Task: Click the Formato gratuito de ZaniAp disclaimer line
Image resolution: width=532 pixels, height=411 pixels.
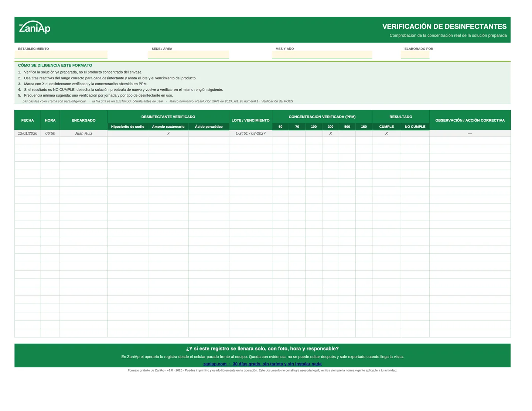Action: (262, 370)
